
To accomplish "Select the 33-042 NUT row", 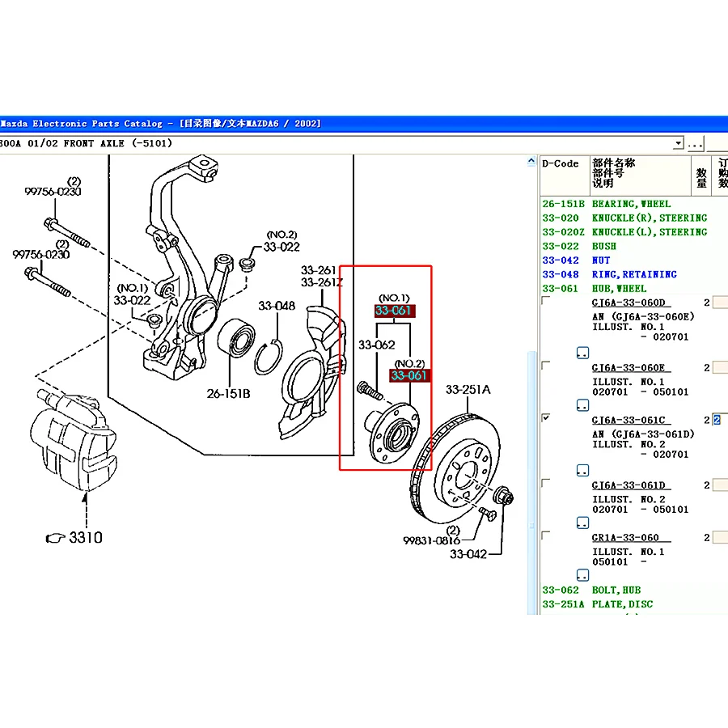I will (633, 260).
